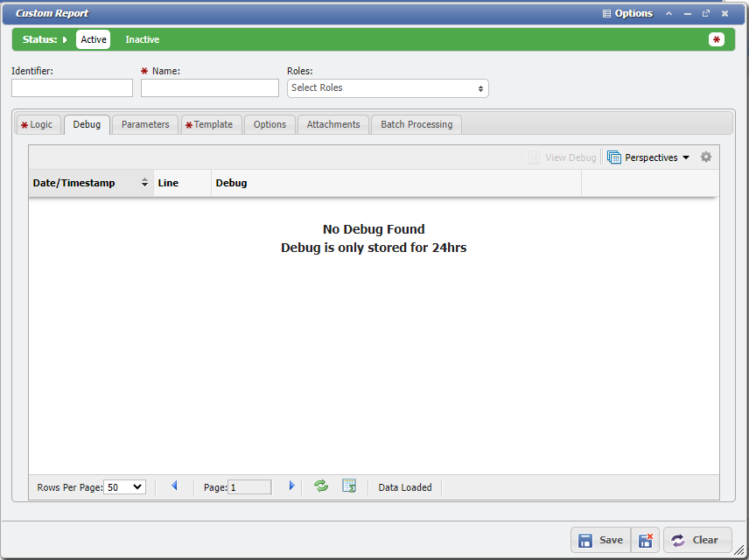
Task: Switch to the Batch Processing tab
Action: coord(416,124)
